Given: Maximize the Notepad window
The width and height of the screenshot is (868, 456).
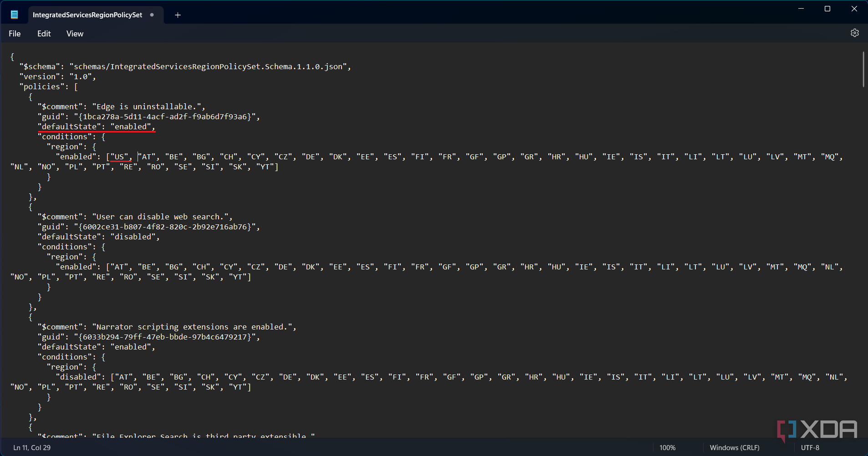Looking at the screenshot, I should [827, 9].
